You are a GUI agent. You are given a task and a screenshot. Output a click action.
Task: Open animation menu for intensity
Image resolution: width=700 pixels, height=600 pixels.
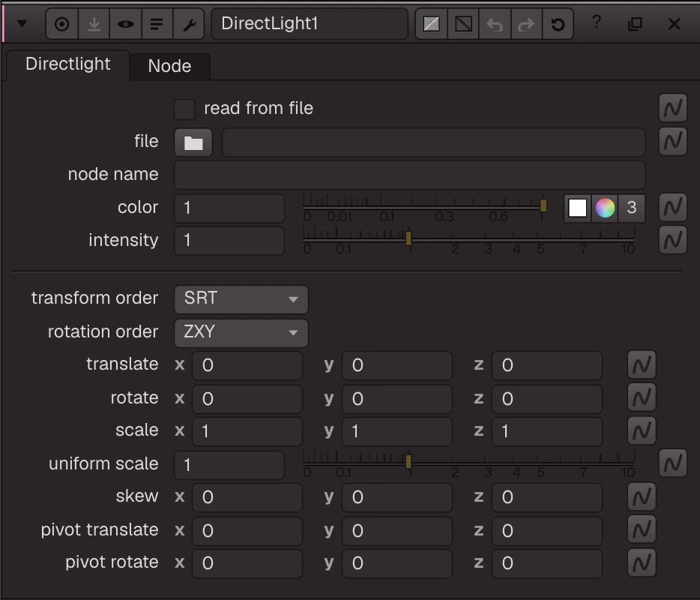click(x=673, y=240)
